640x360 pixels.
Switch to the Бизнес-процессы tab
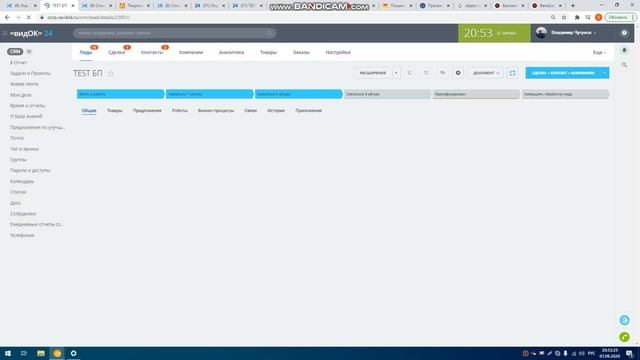(216, 111)
